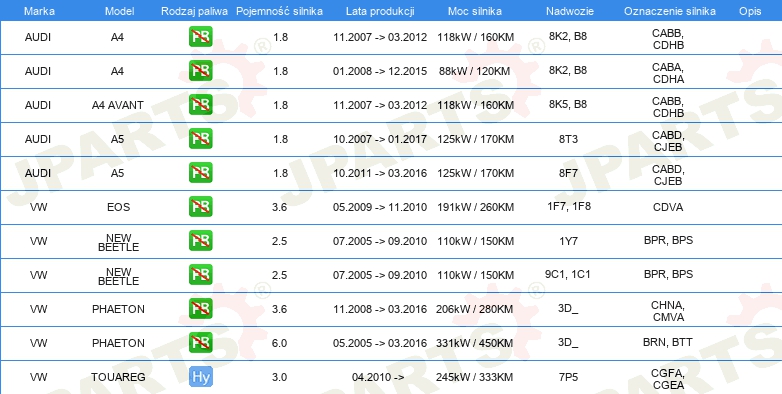
Task: Select the TOUAREG model cell
Action: [118, 377]
